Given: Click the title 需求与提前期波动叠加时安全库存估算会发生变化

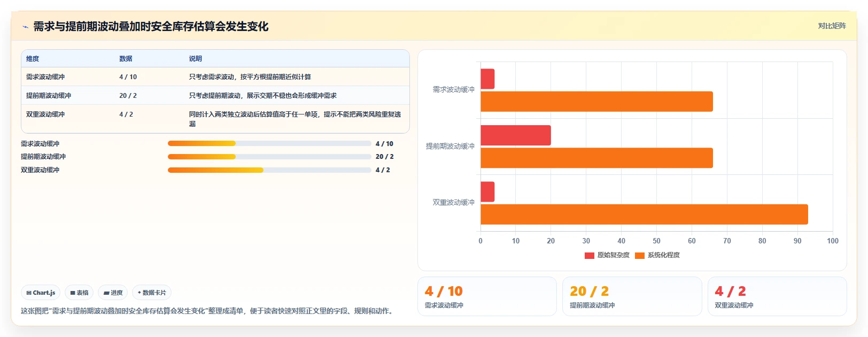Looking at the screenshot, I should click(x=151, y=26).
